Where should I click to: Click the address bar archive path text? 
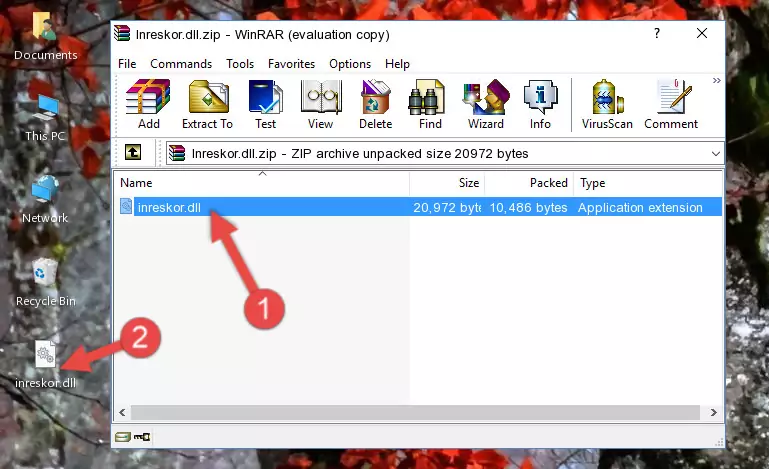coord(360,154)
